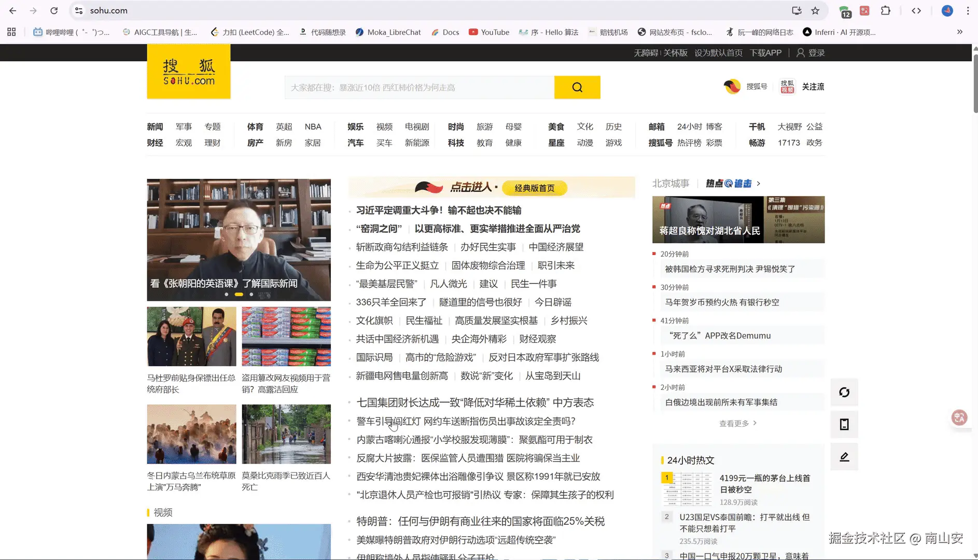Click 设为默认首页 in the top bar

tap(718, 53)
